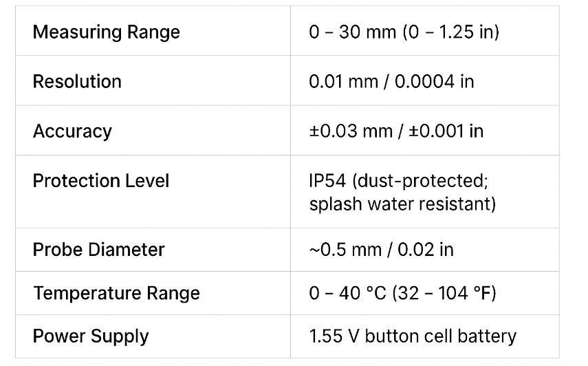This screenshot has height=366, width=588.
Task: Select the 0 – 40 °C temperature value
Action: 349,293
